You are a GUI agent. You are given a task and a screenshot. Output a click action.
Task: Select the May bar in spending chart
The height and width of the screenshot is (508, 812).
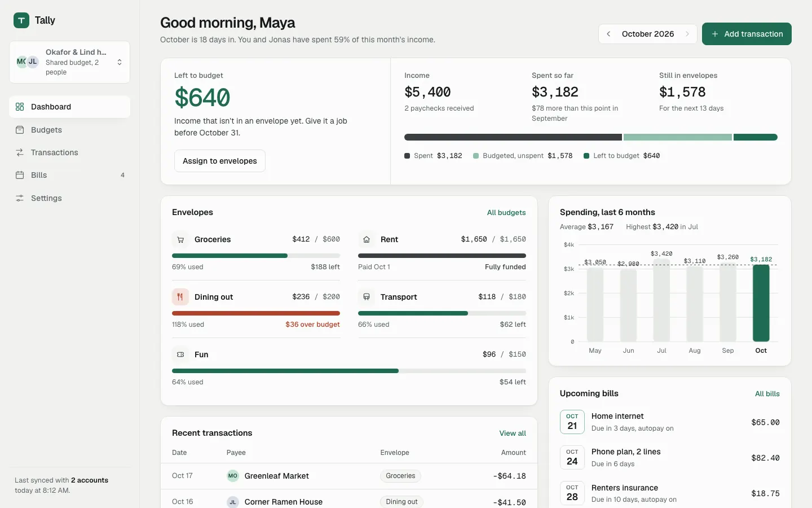[595, 305]
